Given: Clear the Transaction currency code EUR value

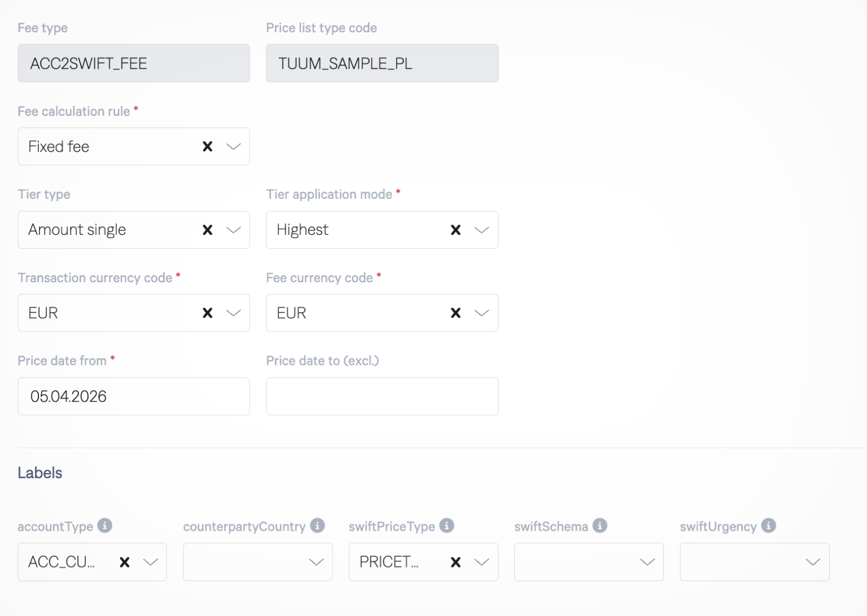Looking at the screenshot, I should [x=207, y=313].
